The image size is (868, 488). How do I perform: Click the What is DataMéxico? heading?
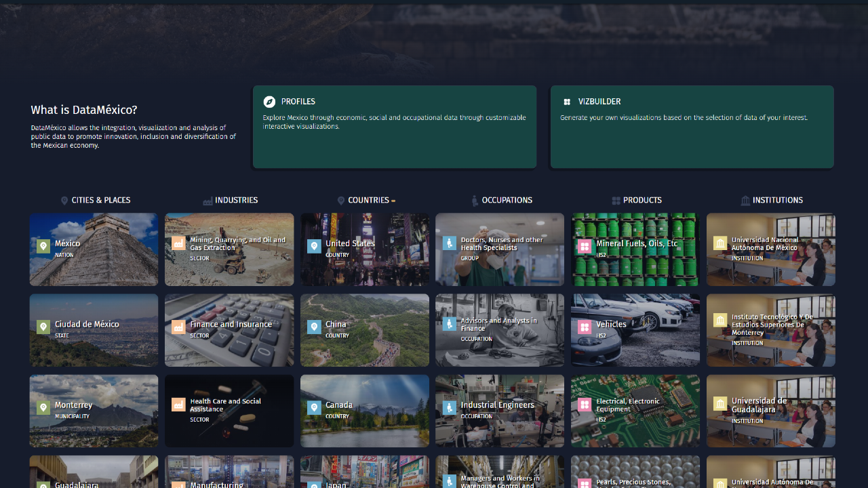(84, 110)
